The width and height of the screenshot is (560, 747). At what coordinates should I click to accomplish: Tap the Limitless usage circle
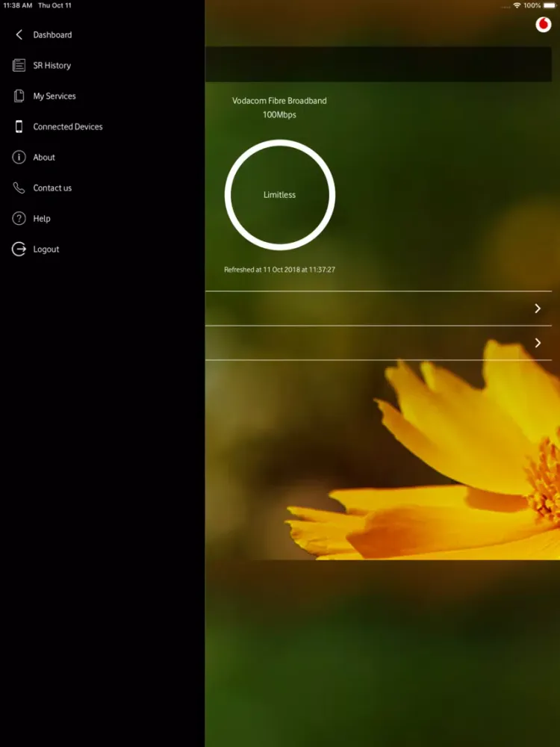tap(279, 195)
